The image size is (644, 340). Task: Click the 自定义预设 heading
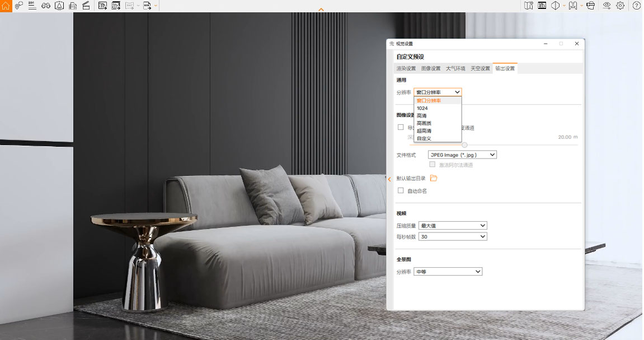click(410, 57)
